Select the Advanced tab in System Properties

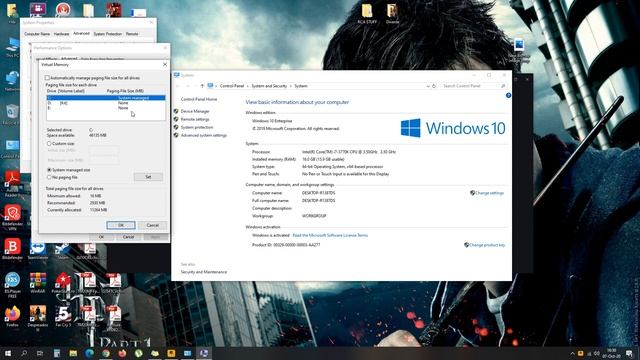81,33
